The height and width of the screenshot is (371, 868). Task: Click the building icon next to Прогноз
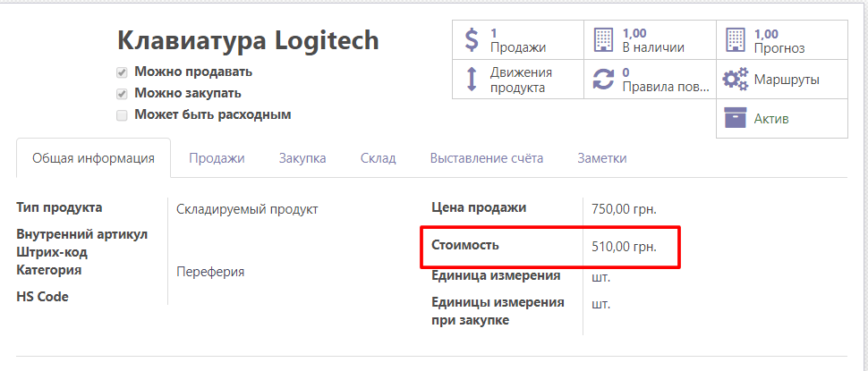point(736,40)
